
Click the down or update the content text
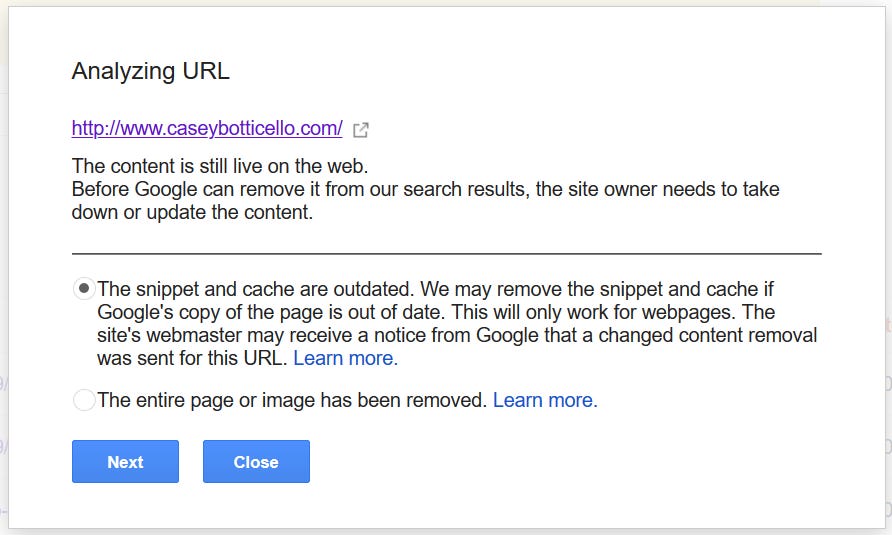[192, 212]
